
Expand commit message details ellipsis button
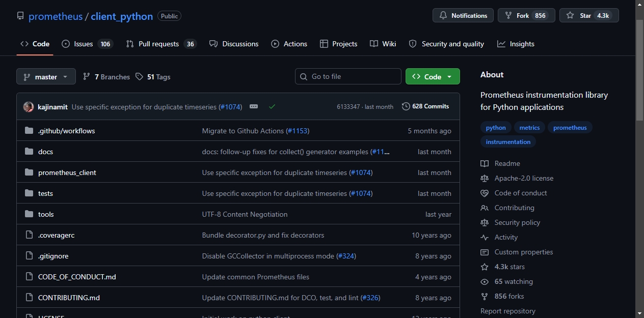pyautogui.click(x=254, y=106)
